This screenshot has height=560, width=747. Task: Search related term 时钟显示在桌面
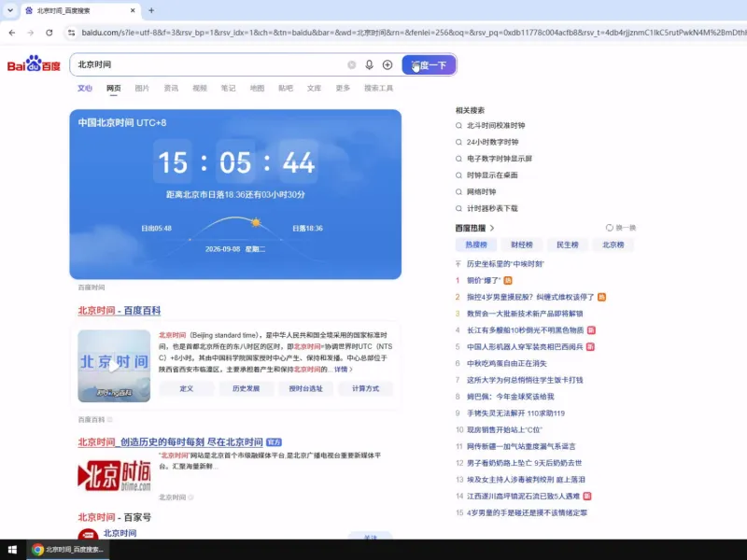coord(492,175)
